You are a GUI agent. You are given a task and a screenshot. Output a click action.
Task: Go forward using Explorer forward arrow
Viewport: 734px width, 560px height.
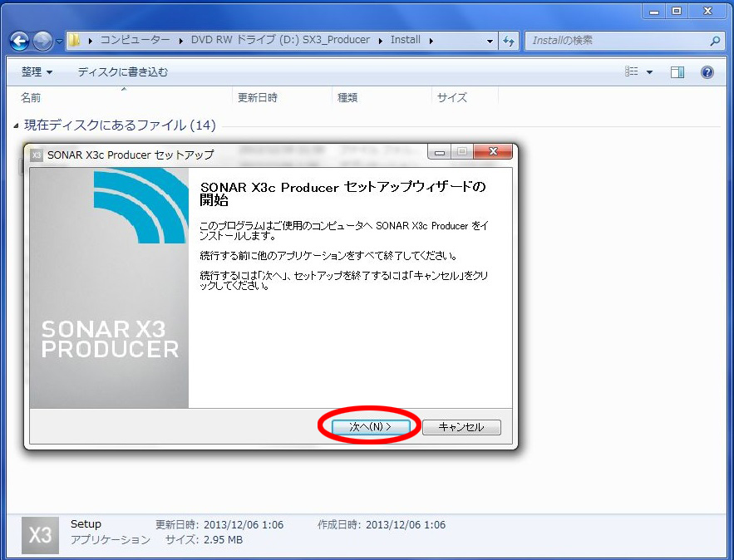pyautogui.click(x=43, y=42)
